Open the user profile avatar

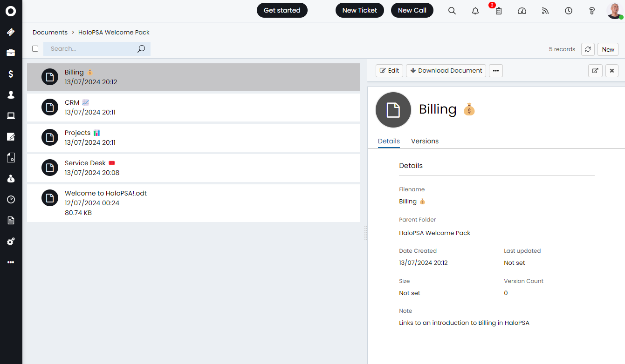coord(615,11)
